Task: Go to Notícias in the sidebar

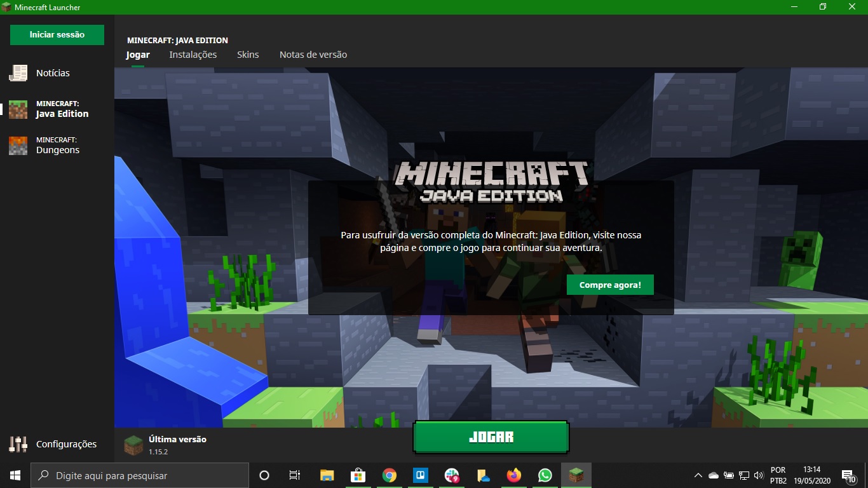Action: click(x=53, y=73)
